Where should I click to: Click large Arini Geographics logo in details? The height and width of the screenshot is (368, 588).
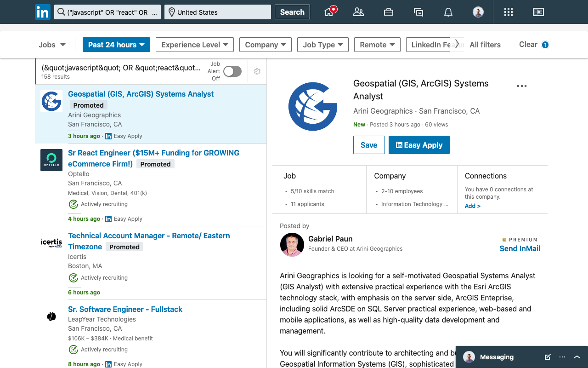[313, 107]
